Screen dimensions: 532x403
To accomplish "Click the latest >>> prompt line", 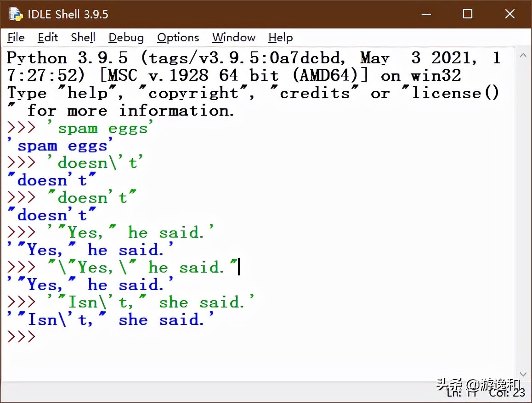I will pos(21,336).
